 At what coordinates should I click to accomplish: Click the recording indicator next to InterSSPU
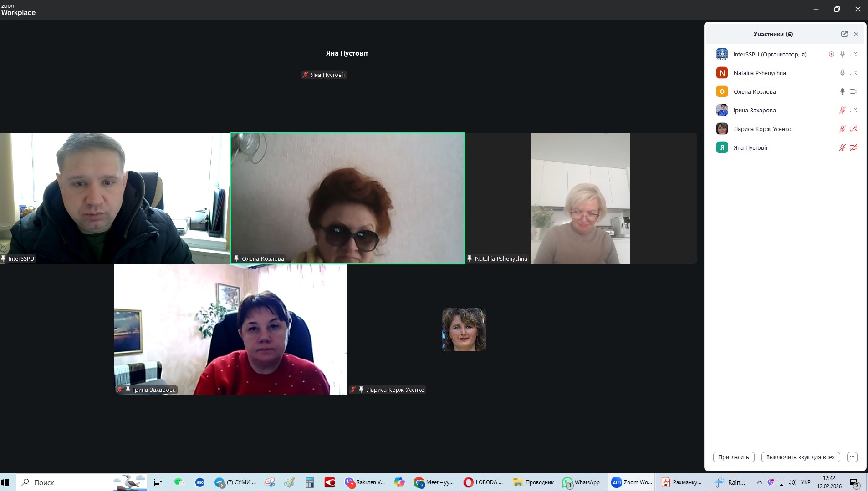(x=831, y=54)
